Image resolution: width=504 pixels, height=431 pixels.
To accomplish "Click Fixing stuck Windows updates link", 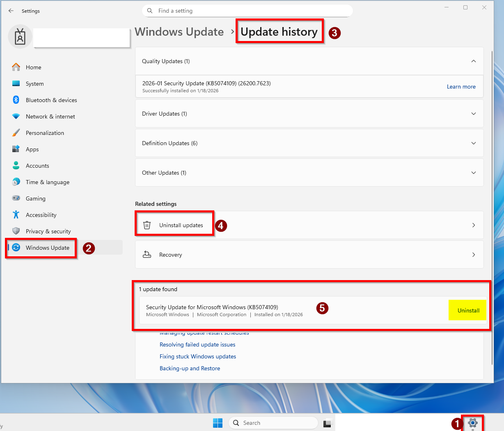I will [x=198, y=356].
